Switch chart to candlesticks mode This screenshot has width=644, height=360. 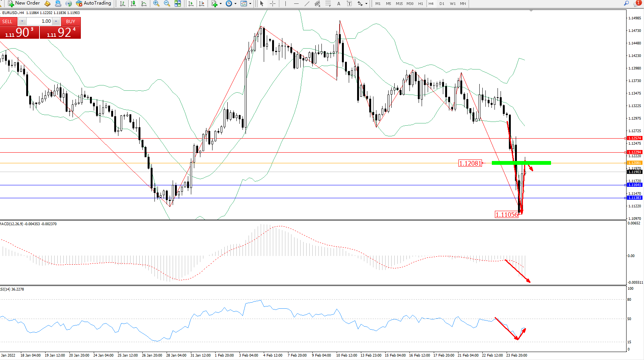pyautogui.click(x=133, y=4)
